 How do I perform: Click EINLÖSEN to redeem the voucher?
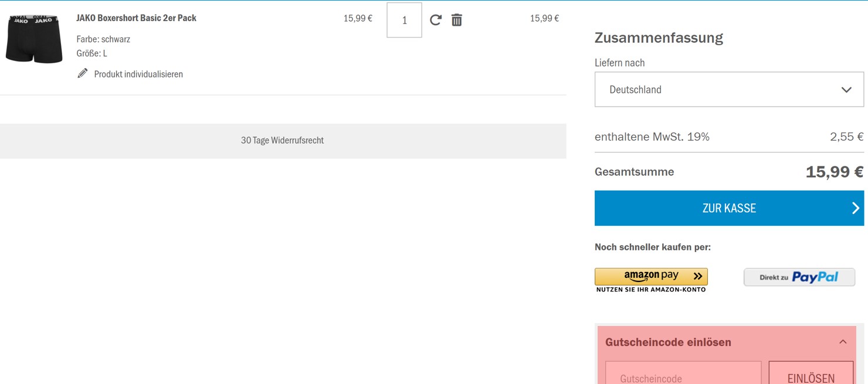tap(811, 373)
